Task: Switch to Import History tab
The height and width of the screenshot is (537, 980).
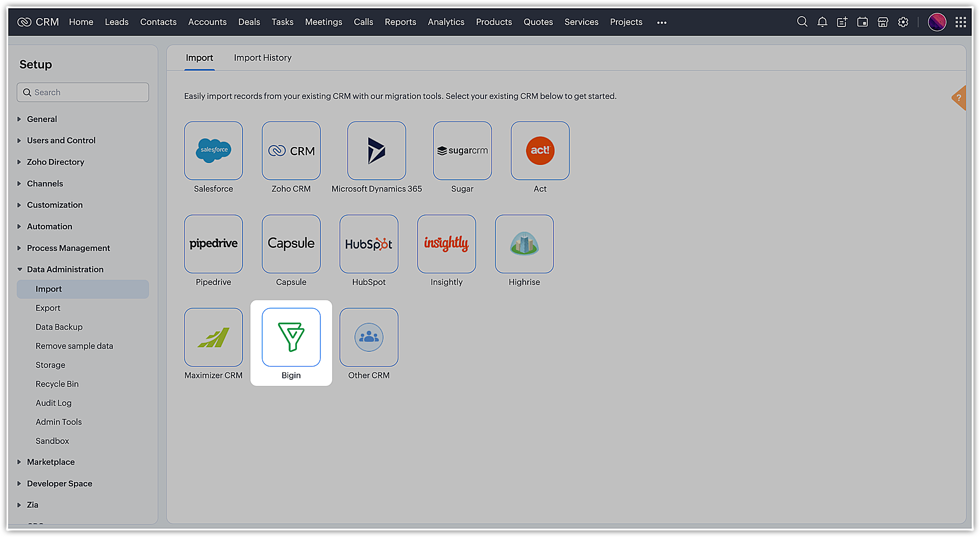Action: 262,58
